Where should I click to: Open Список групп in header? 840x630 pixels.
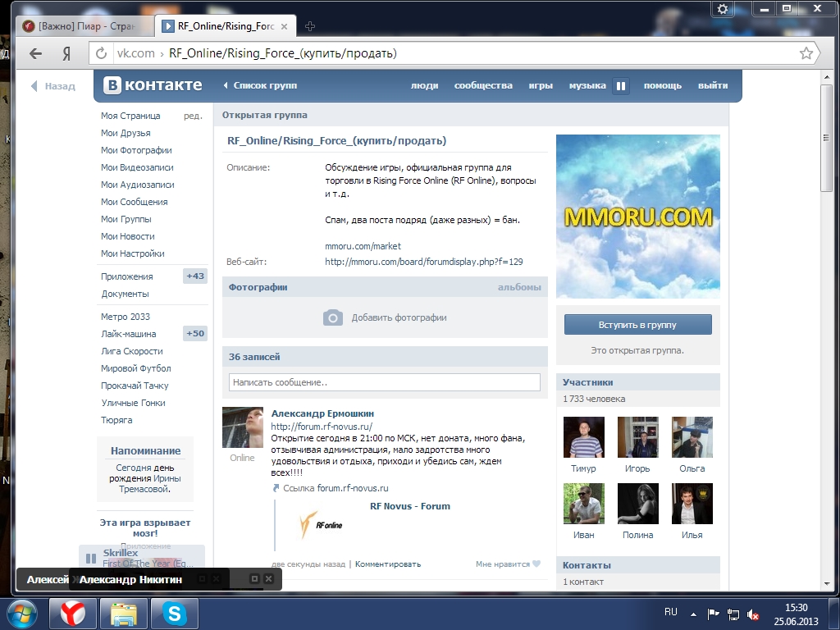point(260,85)
